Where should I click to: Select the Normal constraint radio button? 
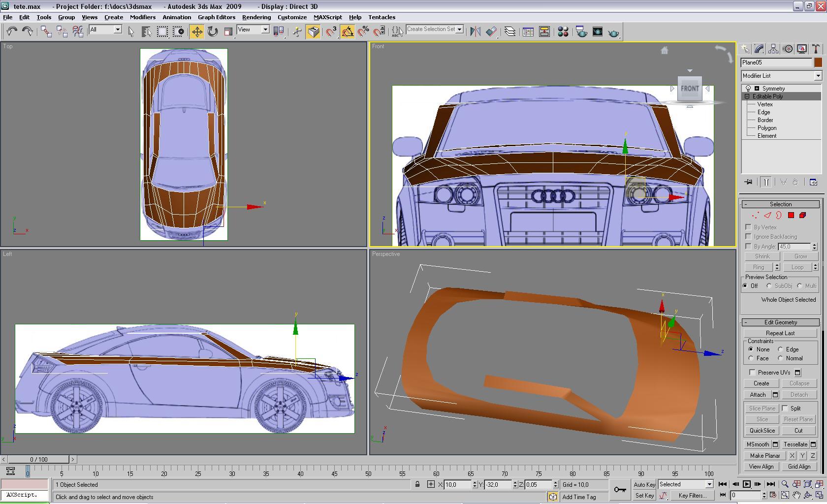[780, 358]
